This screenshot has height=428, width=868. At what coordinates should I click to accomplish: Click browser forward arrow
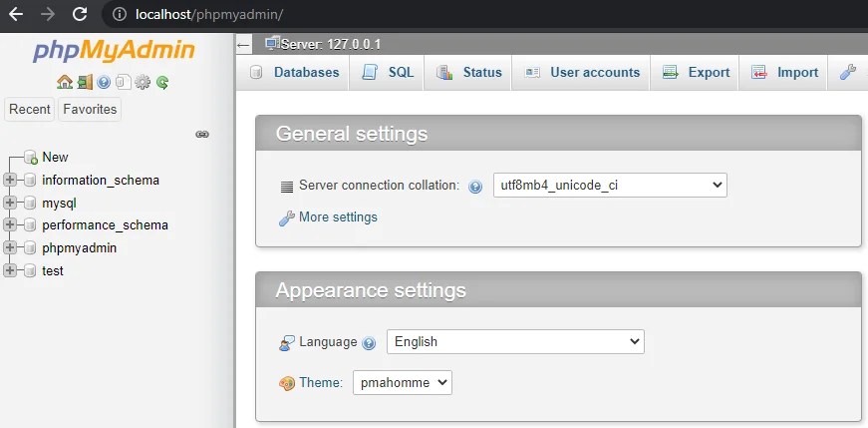(x=48, y=14)
